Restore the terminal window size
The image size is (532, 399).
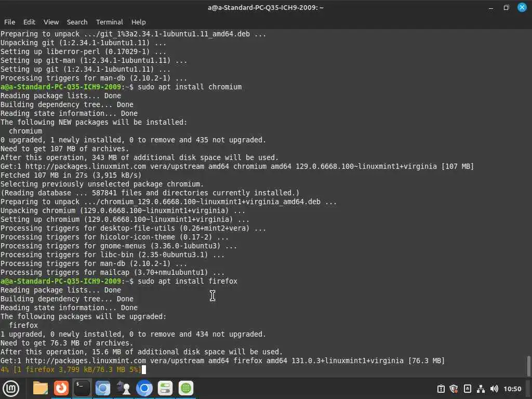click(x=506, y=7)
